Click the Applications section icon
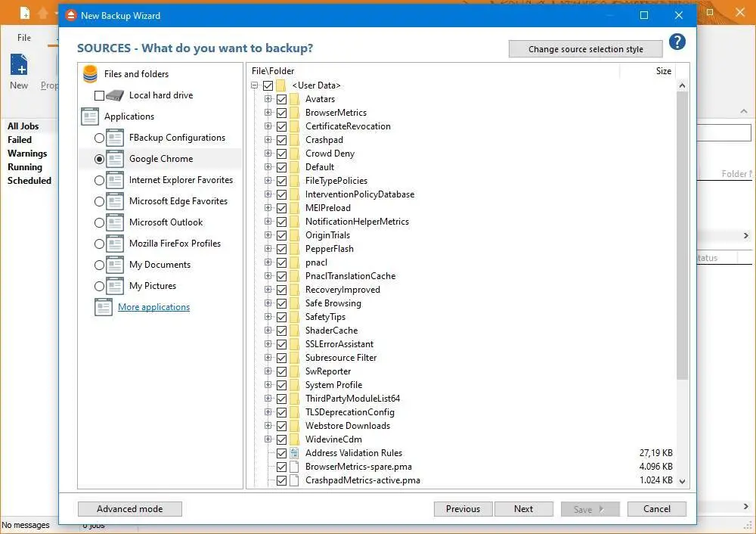 click(x=90, y=116)
